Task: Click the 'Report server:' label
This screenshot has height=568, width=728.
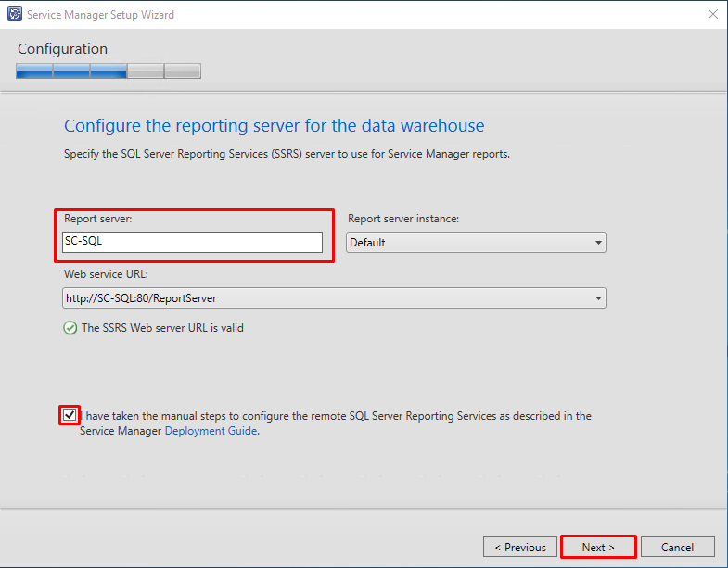Action: click(x=98, y=219)
